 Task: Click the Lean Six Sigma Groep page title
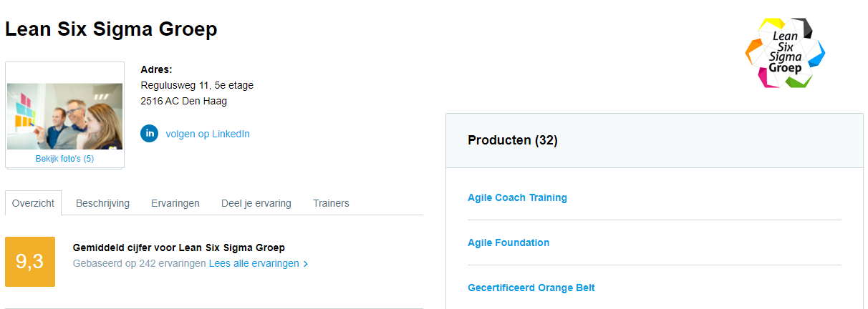pyautogui.click(x=111, y=29)
